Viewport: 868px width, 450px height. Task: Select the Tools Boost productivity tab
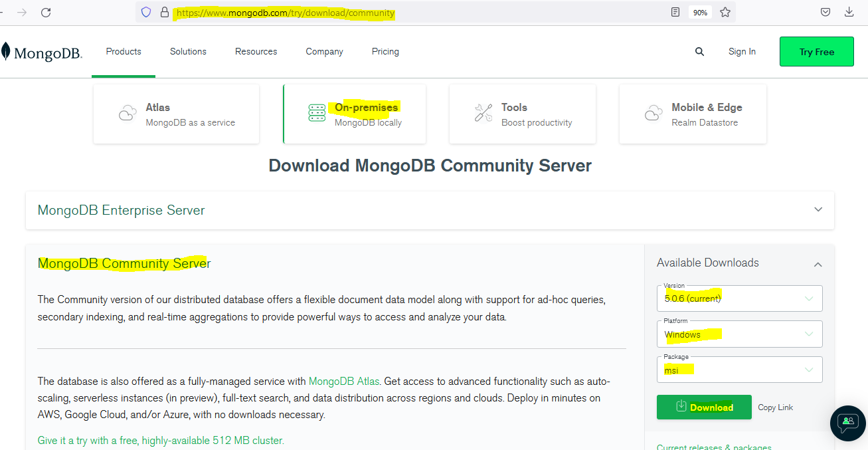[523, 114]
